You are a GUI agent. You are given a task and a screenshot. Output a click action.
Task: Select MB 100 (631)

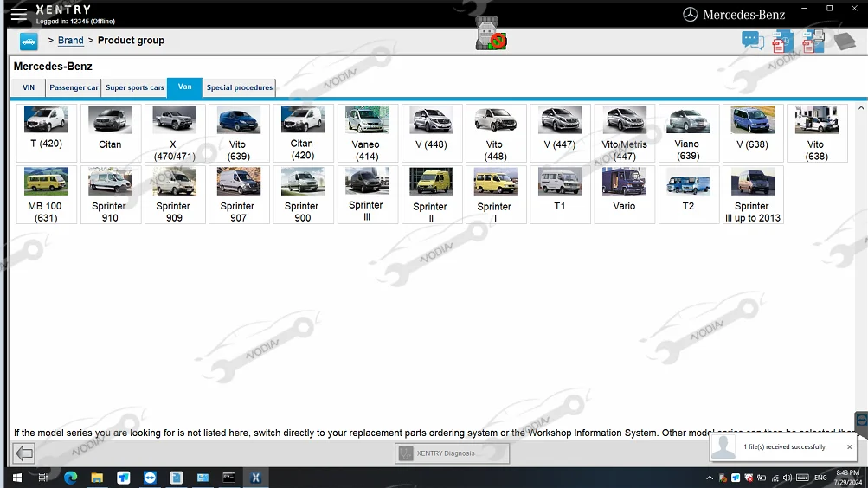(x=47, y=195)
